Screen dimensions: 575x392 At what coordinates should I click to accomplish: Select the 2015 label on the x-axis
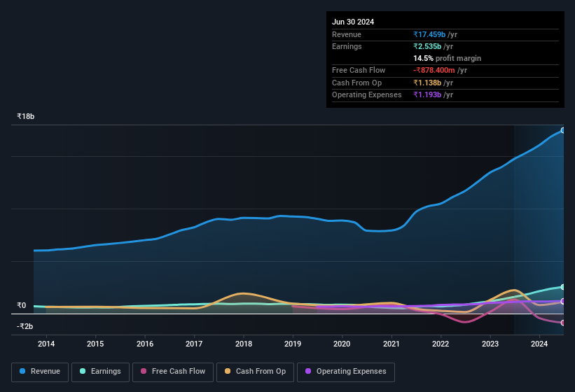(x=95, y=344)
